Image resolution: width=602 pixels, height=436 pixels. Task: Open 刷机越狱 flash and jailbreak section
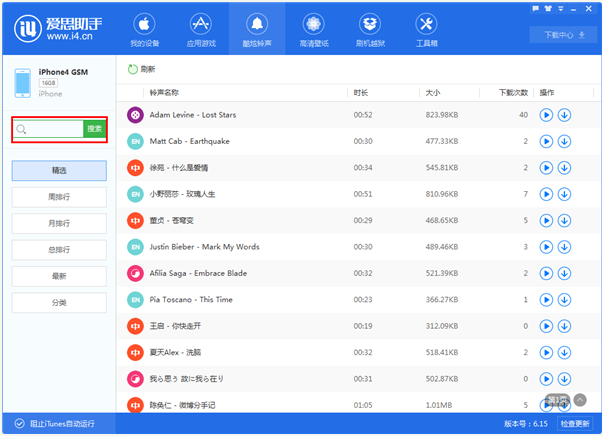point(370,29)
